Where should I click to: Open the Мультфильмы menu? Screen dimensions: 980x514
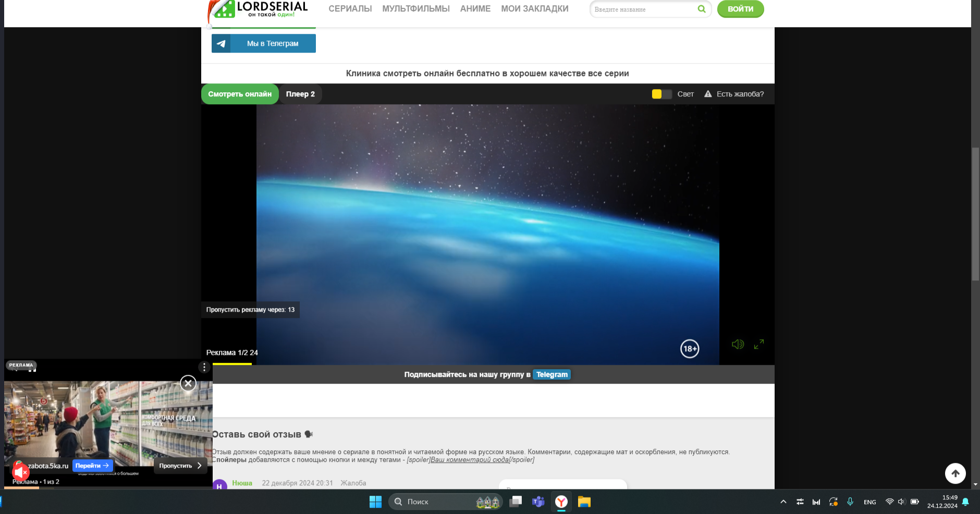pyautogui.click(x=416, y=9)
